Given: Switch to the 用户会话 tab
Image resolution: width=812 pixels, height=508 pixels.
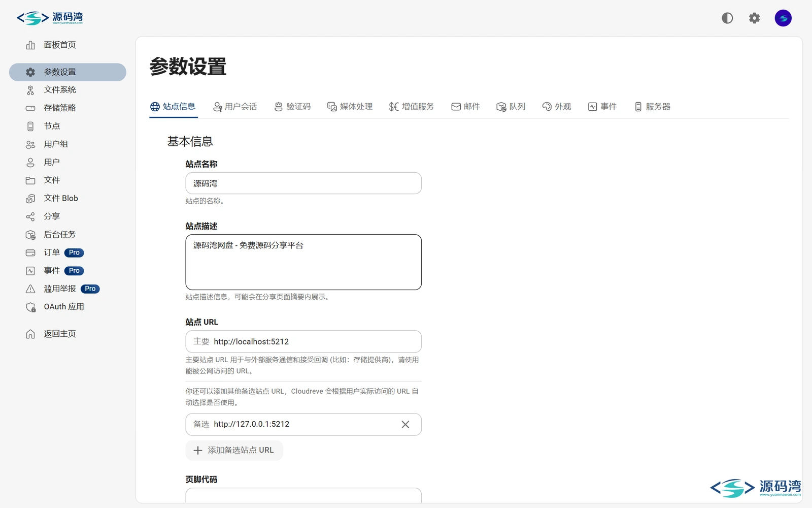Looking at the screenshot, I should point(235,107).
